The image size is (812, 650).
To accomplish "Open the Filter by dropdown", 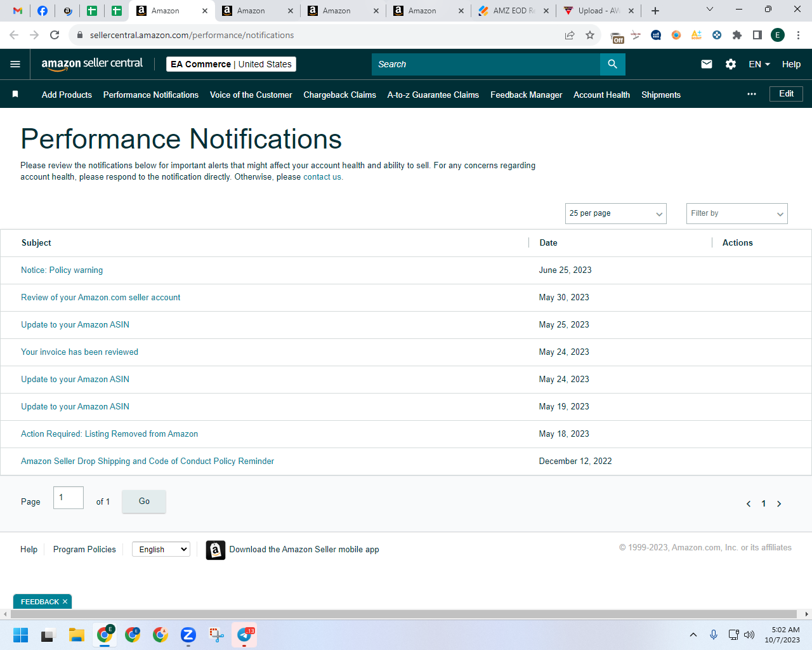I will pos(737,213).
